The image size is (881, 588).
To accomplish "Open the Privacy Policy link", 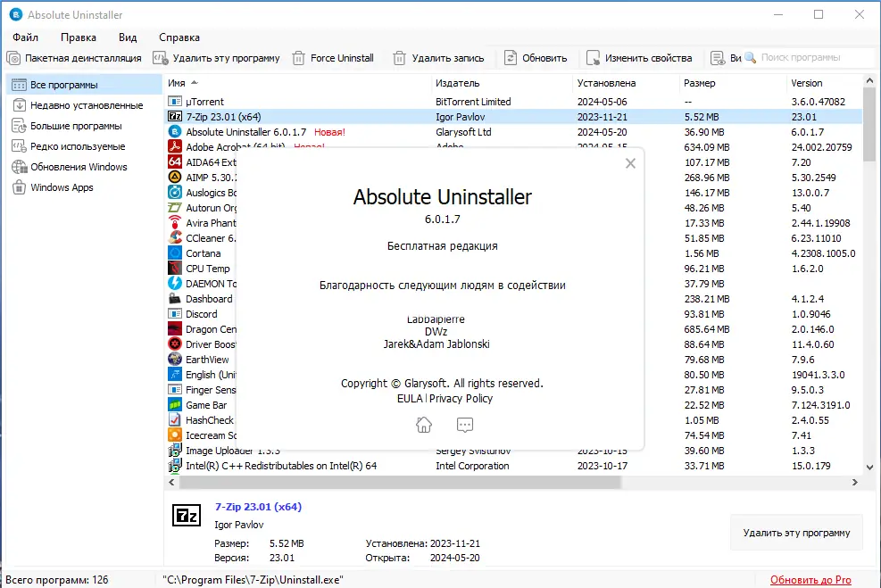I will pos(461,399).
